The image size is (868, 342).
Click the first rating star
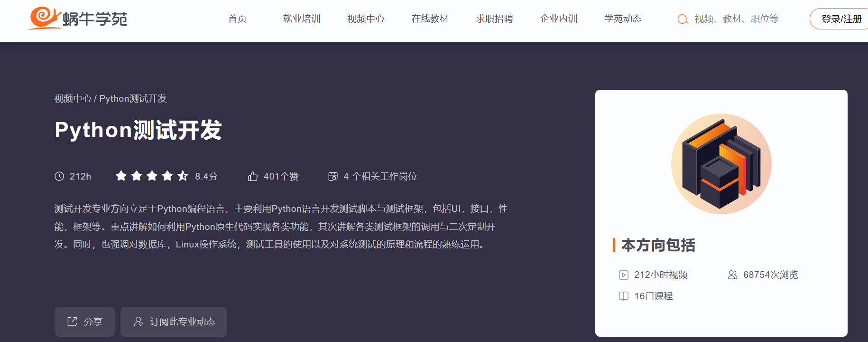[x=121, y=176]
